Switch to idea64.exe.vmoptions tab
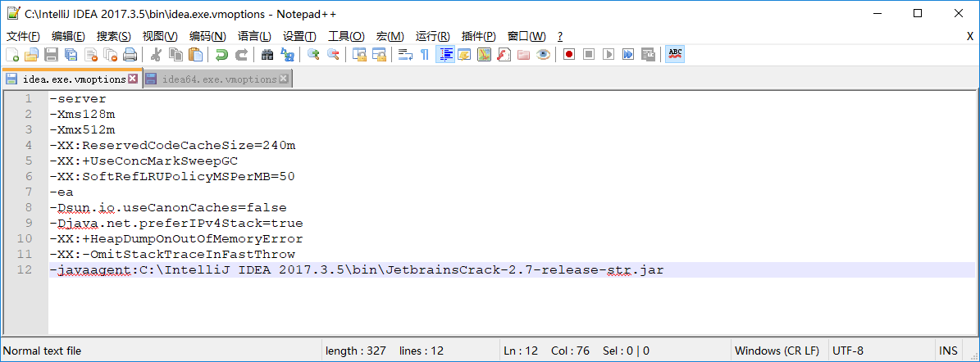This screenshot has height=362, width=980. pos(219,79)
